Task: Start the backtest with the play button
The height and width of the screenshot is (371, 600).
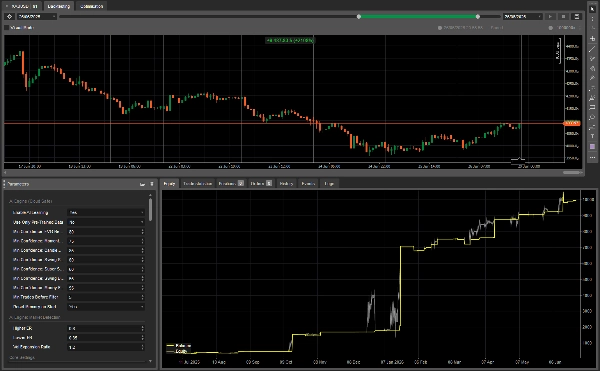Action: (x=550, y=16)
